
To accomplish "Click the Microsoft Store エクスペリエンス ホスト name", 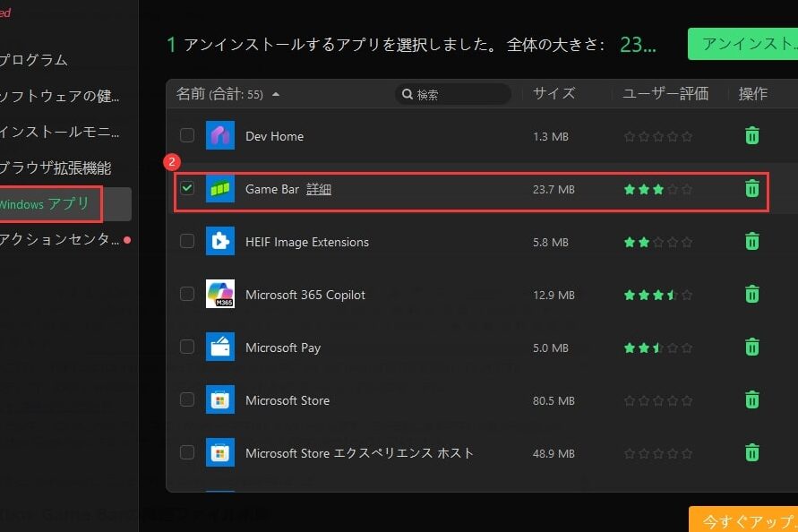I will 359,453.
